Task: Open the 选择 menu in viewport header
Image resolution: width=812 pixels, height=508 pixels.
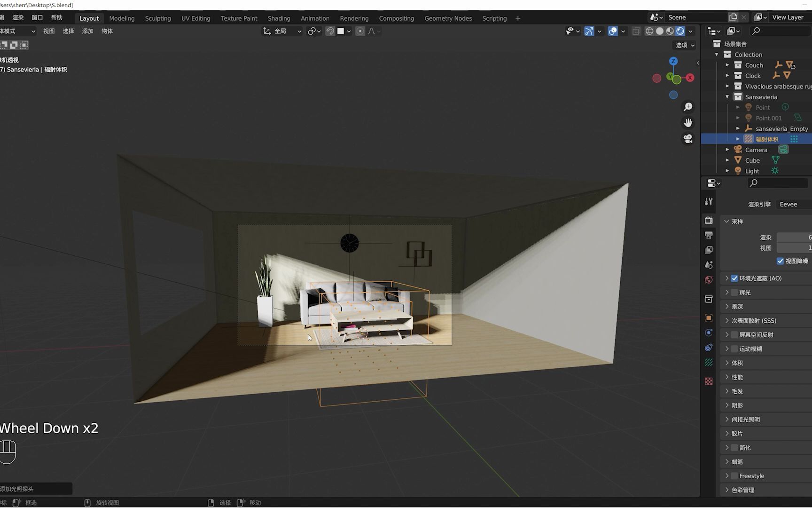Action: tap(69, 31)
